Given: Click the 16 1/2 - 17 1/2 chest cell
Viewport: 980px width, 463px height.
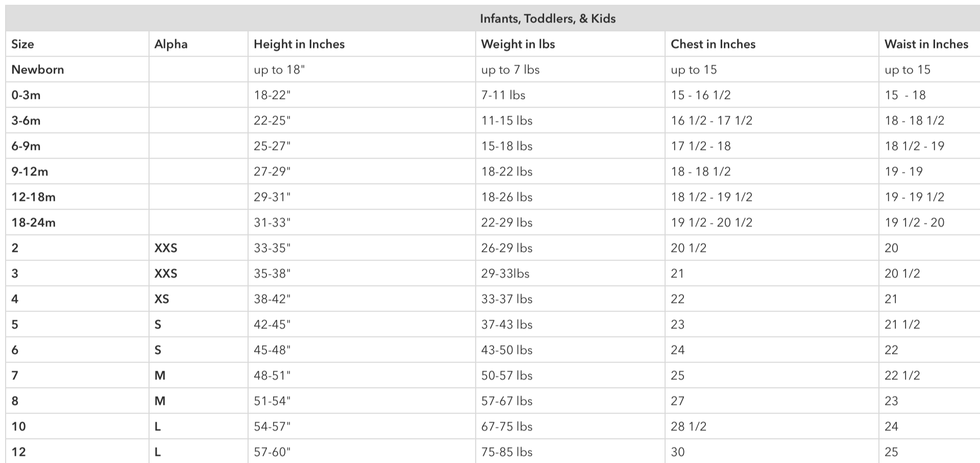Looking at the screenshot, I should click(x=712, y=121).
